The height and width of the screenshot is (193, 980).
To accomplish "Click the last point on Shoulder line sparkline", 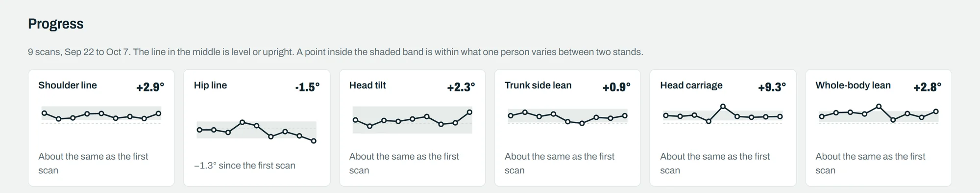I will tap(158, 113).
